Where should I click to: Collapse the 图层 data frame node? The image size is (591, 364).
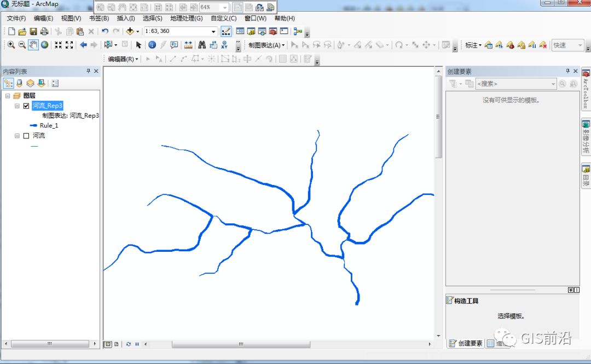point(8,96)
